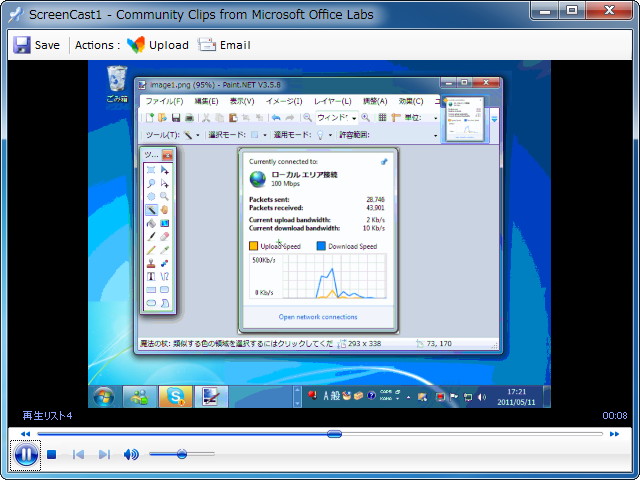Screen dimensions: 640x480
Task: Select the Paint Bucket tool
Action: (x=151, y=223)
